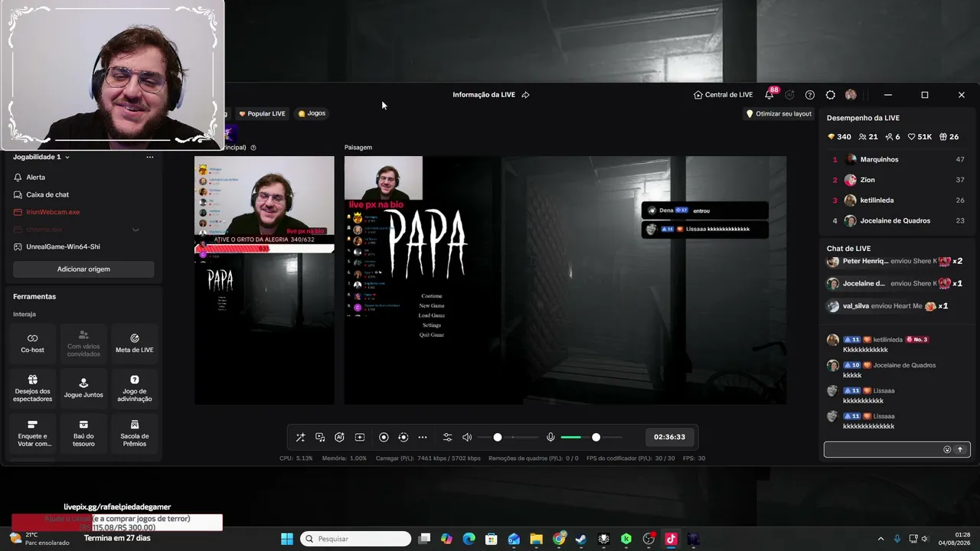Open Steam from the taskbar
This screenshot has width=980, height=551.
pyautogui.click(x=581, y=539)
